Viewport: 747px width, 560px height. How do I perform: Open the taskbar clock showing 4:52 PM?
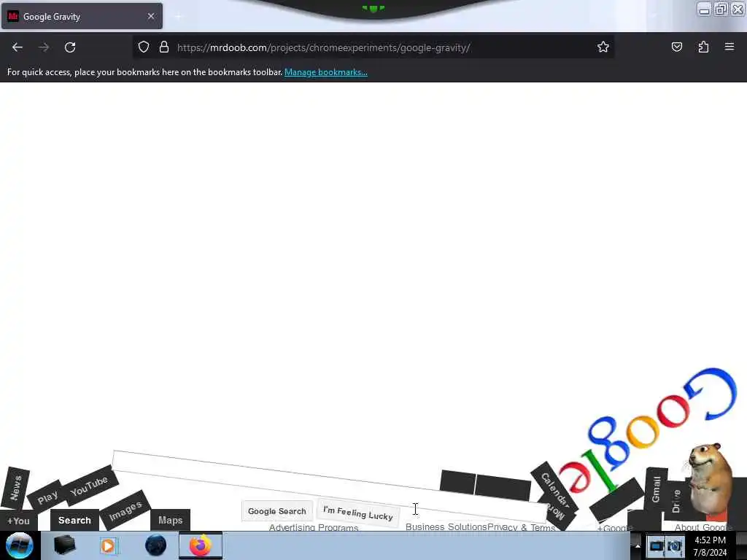coord(710,546)
